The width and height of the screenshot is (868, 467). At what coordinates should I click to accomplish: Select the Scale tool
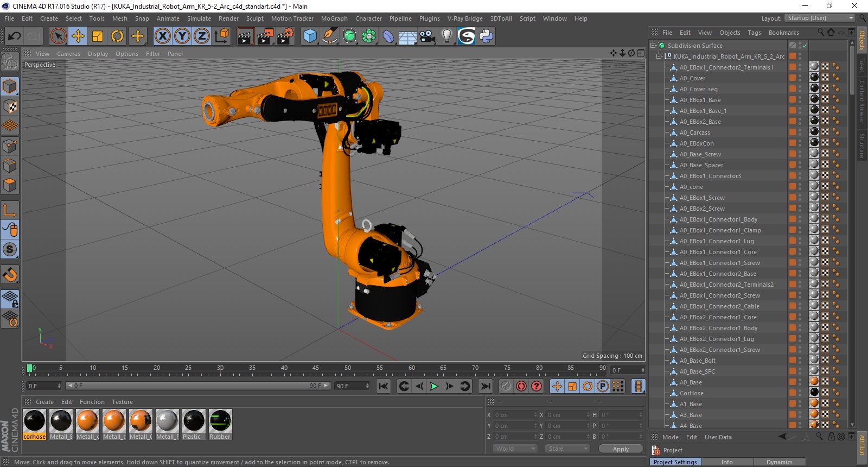[98, 36]
